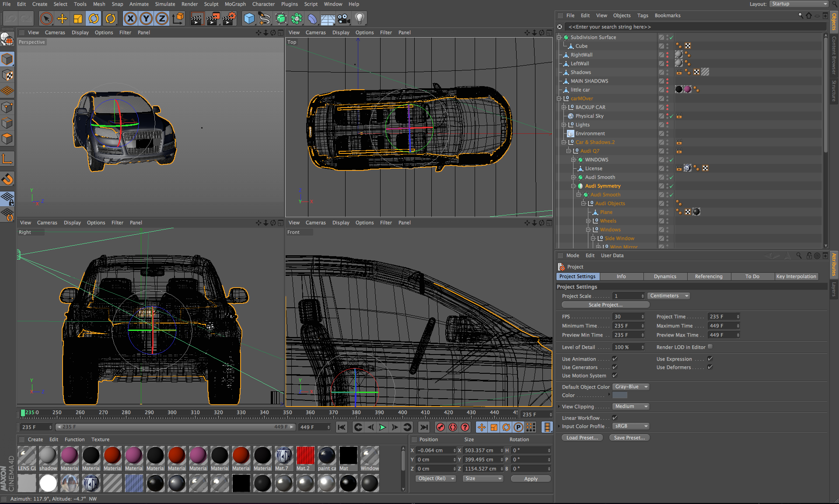Open the Object (Rel) coordinate dropdown
The width and height of the screenshot is (839, 504).
(x=436, y=479)
